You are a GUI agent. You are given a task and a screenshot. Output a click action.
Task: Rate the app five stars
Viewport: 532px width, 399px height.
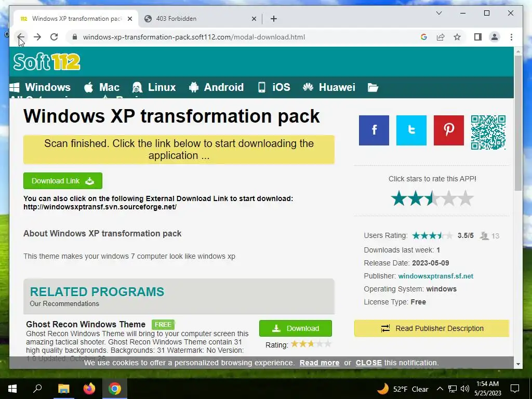tap(465, 198)
